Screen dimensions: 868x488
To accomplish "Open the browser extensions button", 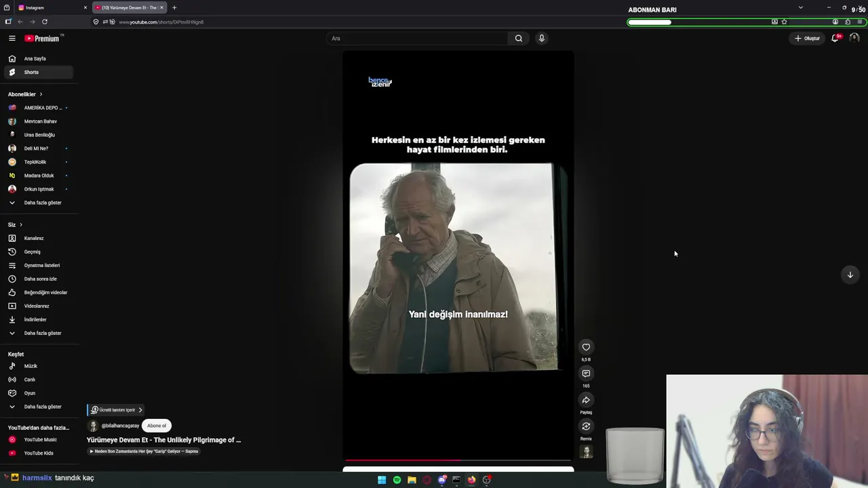I will pyautogui.click(x=847, y=22).
